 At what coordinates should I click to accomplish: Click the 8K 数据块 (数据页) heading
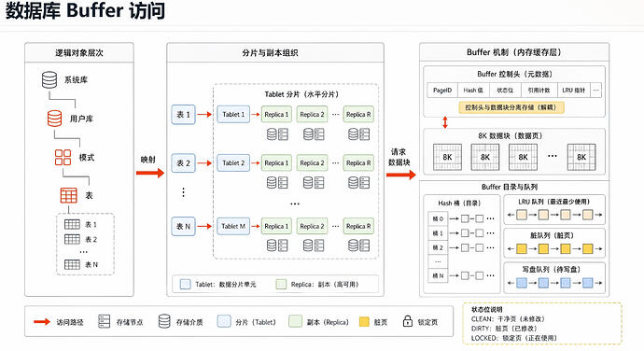511,135
